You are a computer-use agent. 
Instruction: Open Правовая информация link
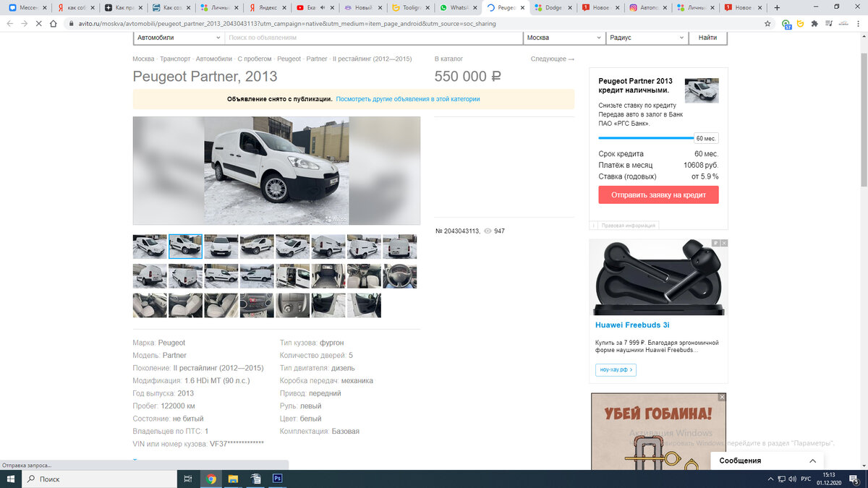coord(627,226)
